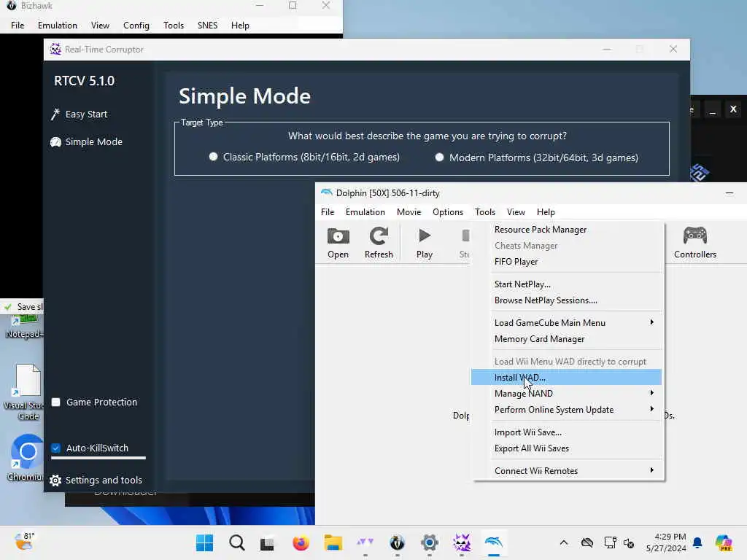Click the display/network tray icon

(x=610, y=542)
